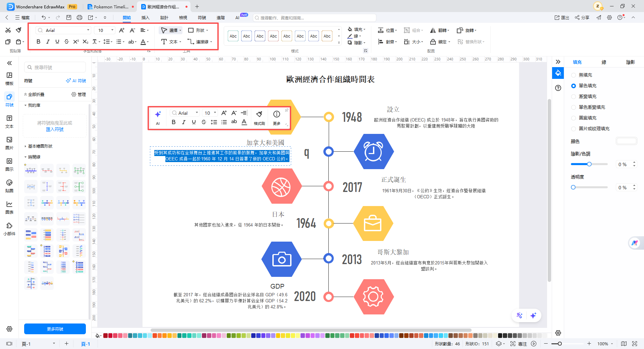Click Format Painter in floating toolbar
The image size is (644, 349).
(259, 117)
